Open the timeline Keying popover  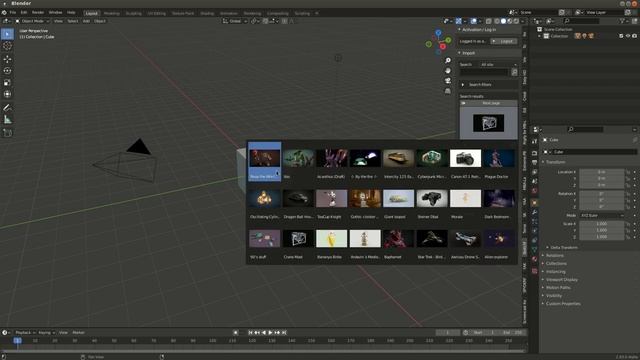[x=47, y=333]
